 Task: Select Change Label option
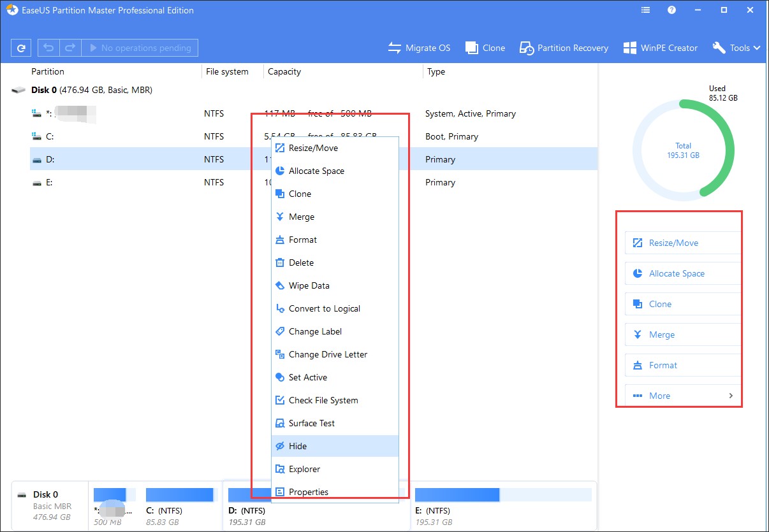tap(335, 331)
